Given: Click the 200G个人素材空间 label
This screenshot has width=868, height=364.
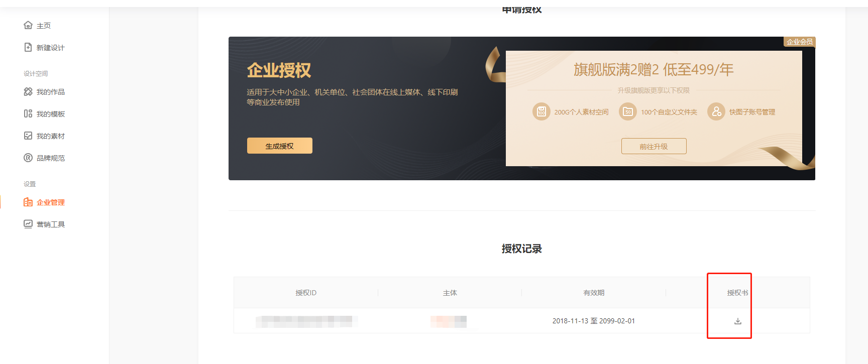Looking at the screenshot, I should click(x=581, y=112).
